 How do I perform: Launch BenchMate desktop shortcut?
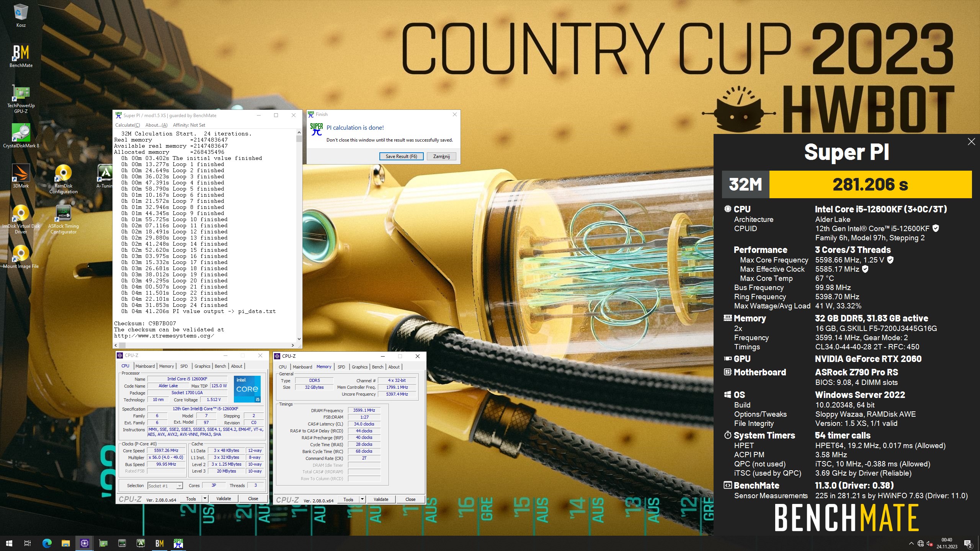21,56
